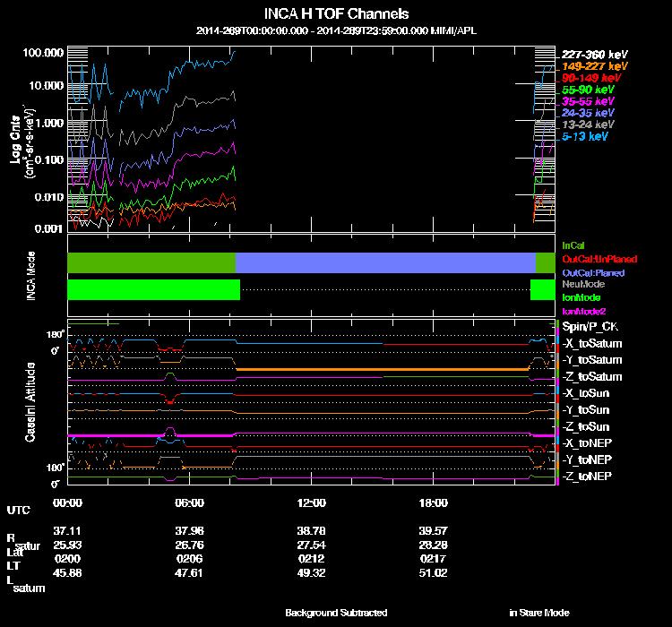The width and height of the screenshot is (672, 627).
Task: Select the 90-149 keV red legend label
Action: [x=591, y=78]
